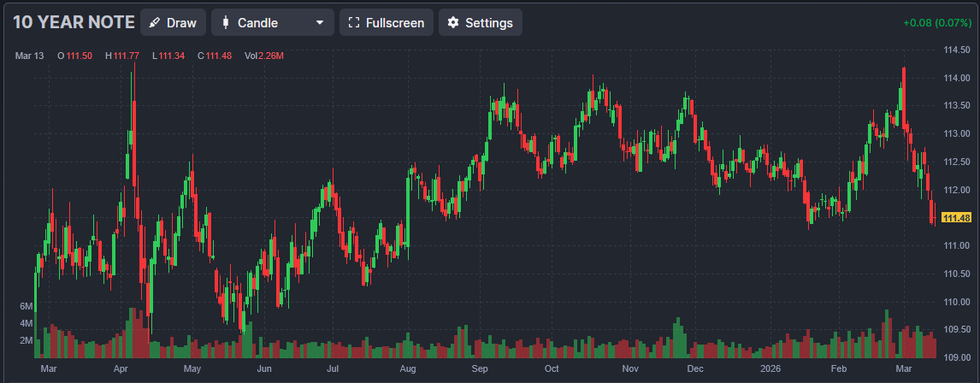Click the Sep time axis label

pyautogui.click(x=480, y=368)
